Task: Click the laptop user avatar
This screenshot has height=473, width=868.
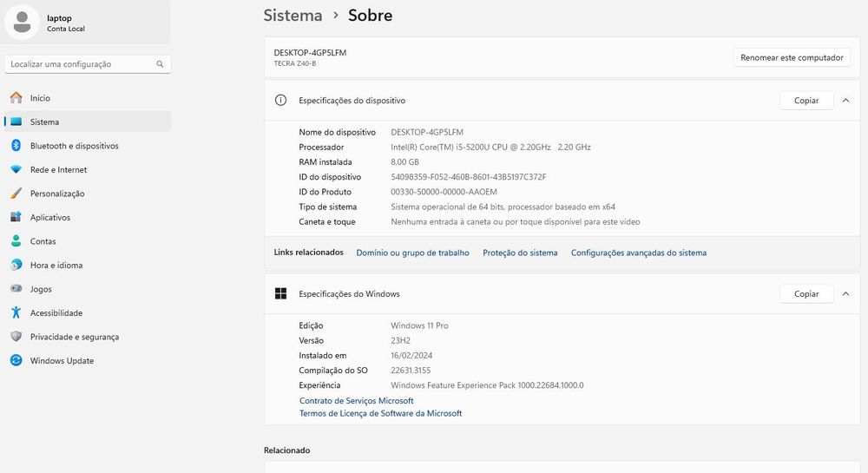Action: click(x=23, y=22)
